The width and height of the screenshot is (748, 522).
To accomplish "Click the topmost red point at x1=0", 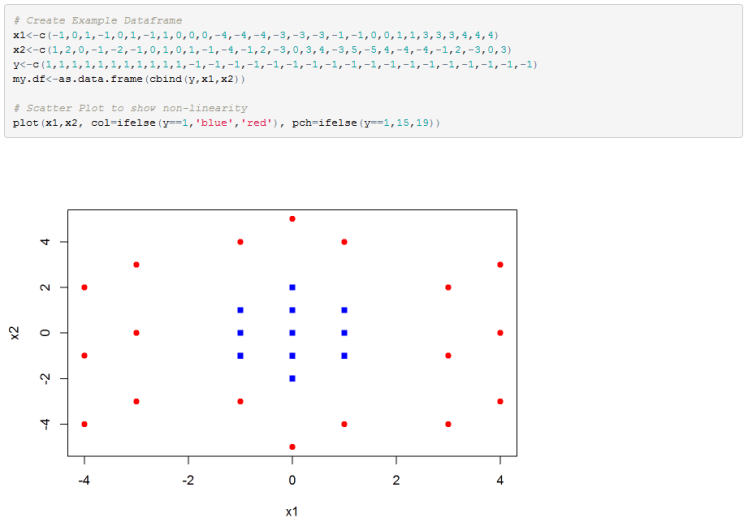I will pos(292,218).
